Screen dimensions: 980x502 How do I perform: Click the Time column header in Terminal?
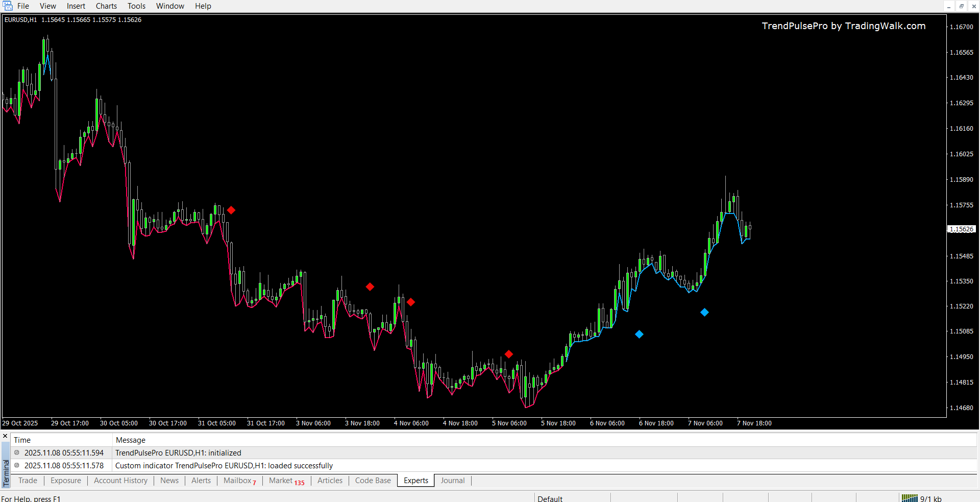tap(22, 440)
